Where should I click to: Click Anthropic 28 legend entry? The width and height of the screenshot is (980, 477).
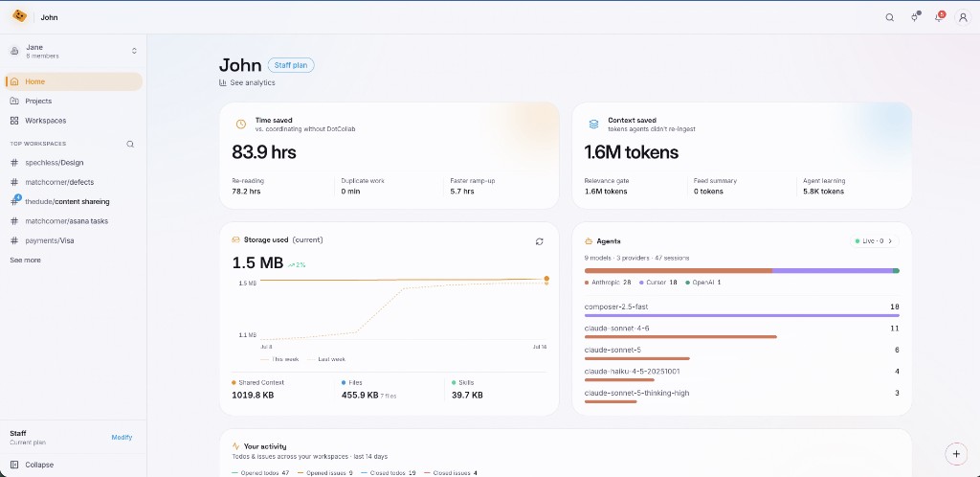pos(608,283)
